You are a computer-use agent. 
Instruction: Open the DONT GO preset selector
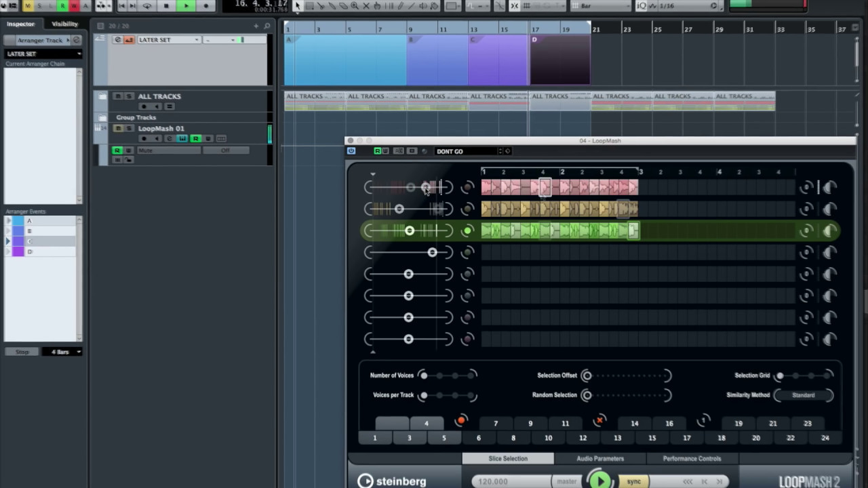click(468, 151)
